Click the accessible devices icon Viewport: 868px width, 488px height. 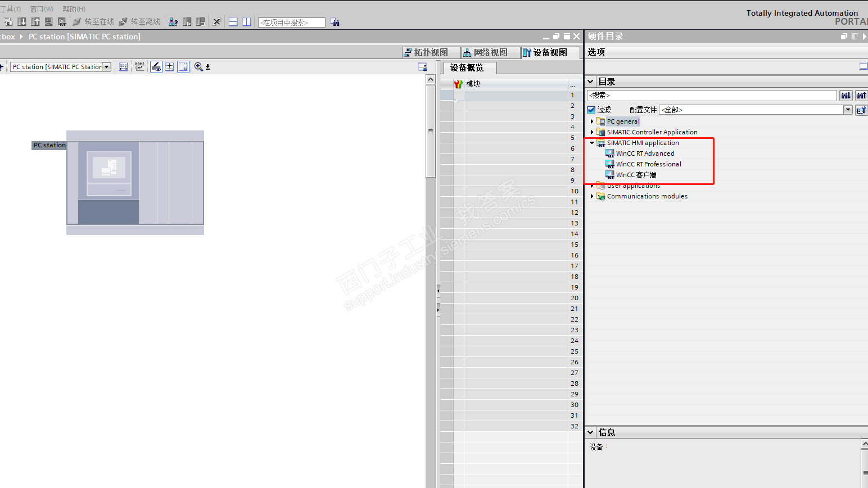(174, 22)
